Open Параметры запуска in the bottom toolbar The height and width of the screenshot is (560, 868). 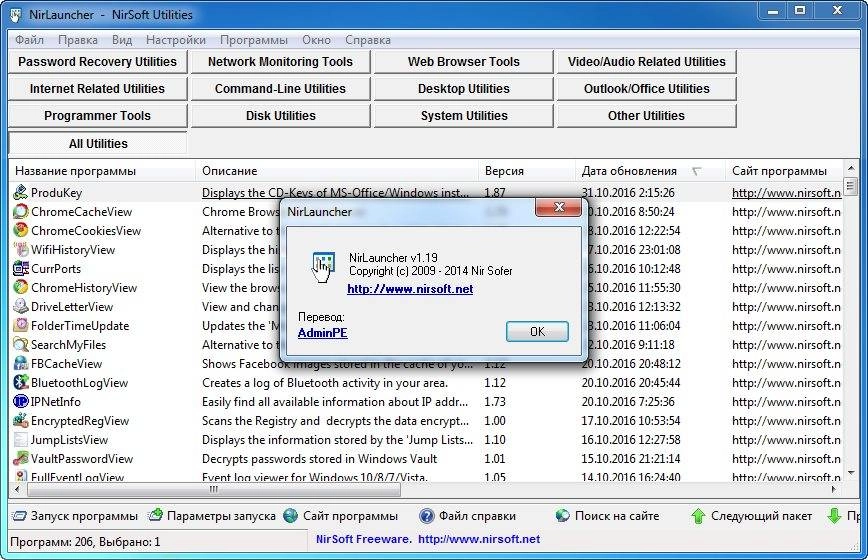tap(212, 516)
